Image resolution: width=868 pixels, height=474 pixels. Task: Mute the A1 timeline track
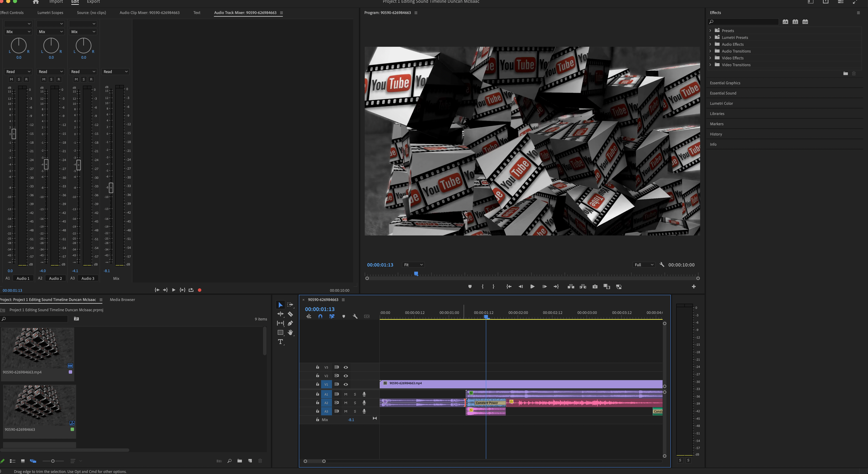346,394
